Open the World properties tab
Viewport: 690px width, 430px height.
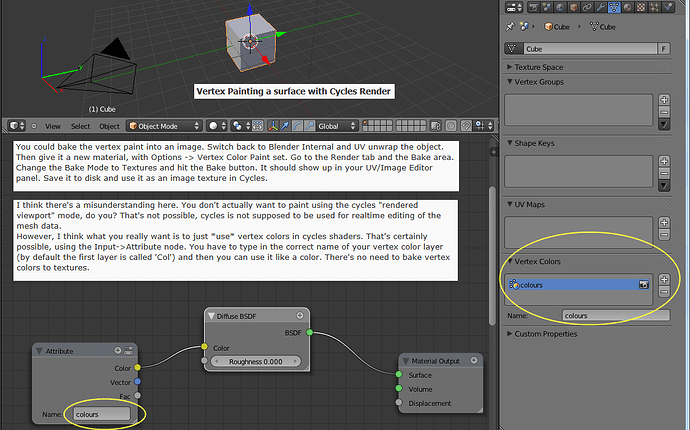[560, 7]
